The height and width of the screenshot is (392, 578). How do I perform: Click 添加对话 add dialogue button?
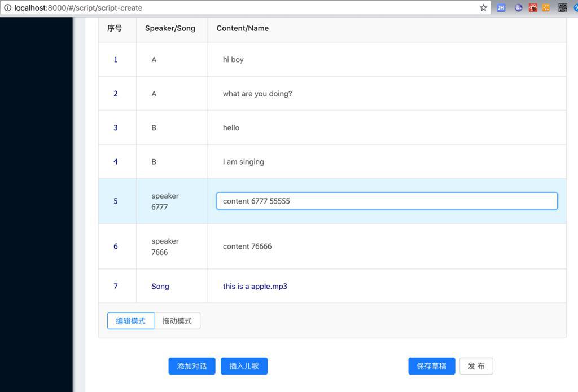tap(192, 366)
